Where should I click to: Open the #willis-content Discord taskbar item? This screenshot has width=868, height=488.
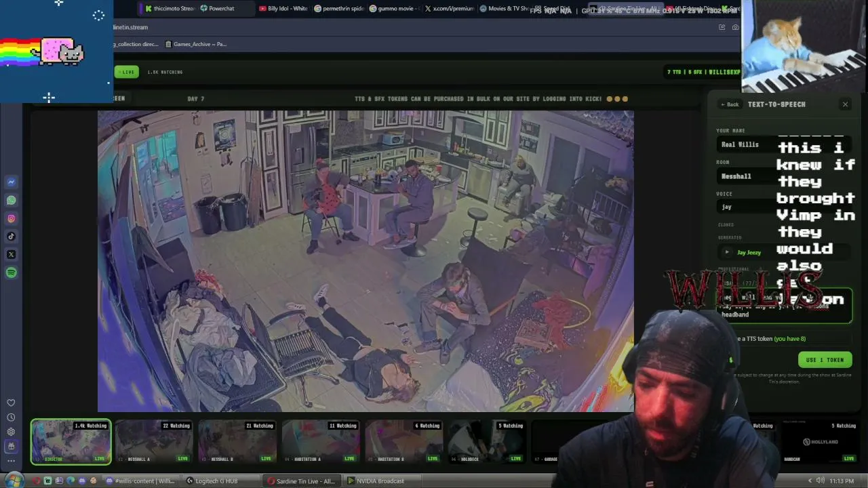point(141,481)
